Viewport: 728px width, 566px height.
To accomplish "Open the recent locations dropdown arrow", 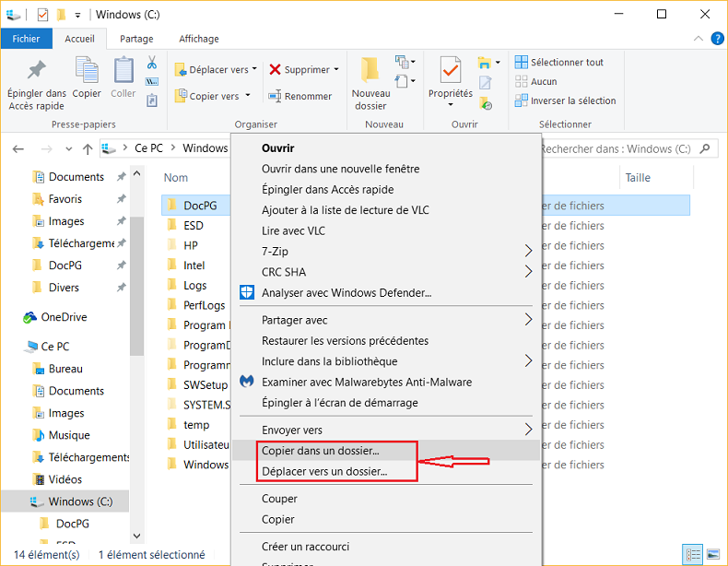I will coord(69,149).
